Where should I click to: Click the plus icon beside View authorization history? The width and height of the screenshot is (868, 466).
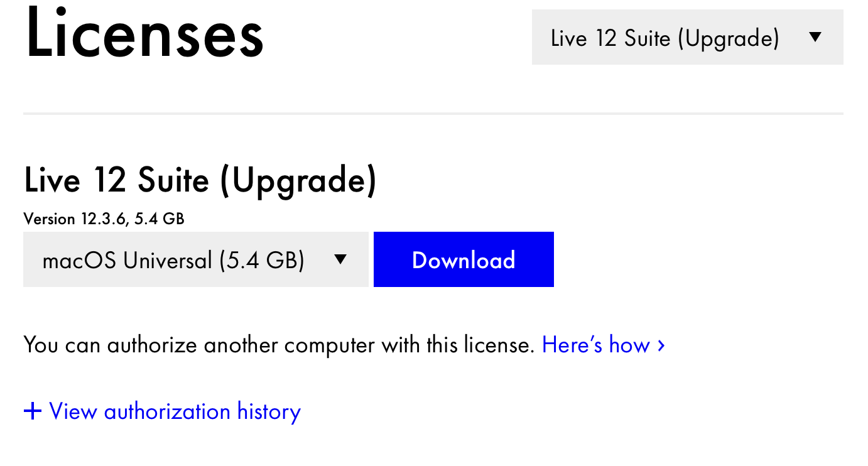(x=33, y=411)
